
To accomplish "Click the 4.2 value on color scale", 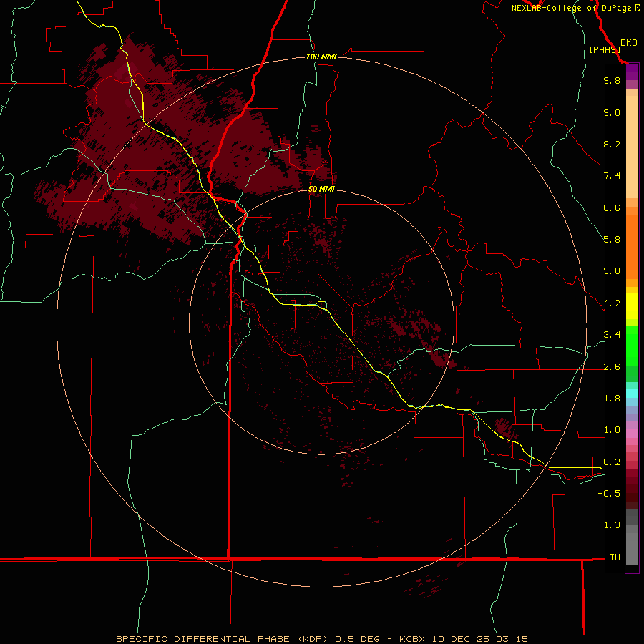I will (x=612, y=303).
